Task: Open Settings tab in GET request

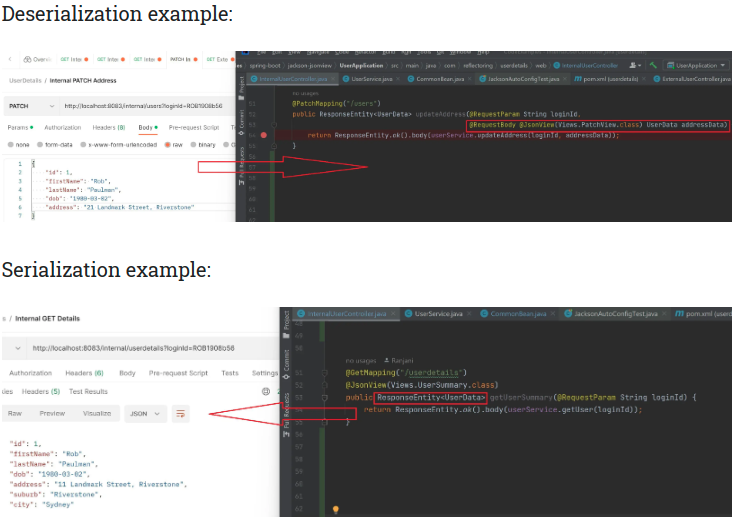Action: pyautogui.click(x=265, y=373)
